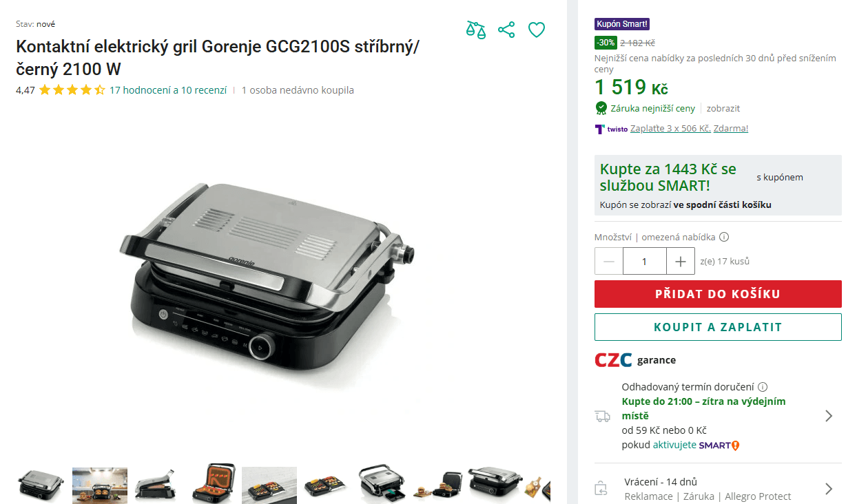This screenshot has height=504, width=857.
Task: Add product to favorites with heart icon
Action: tap(537, 30)
